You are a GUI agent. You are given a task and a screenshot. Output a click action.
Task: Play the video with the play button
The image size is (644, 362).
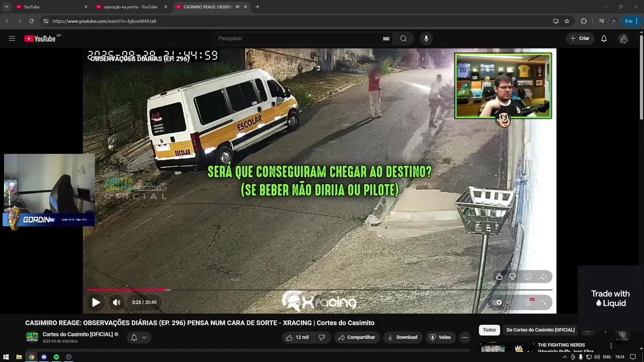coord(96,302)
